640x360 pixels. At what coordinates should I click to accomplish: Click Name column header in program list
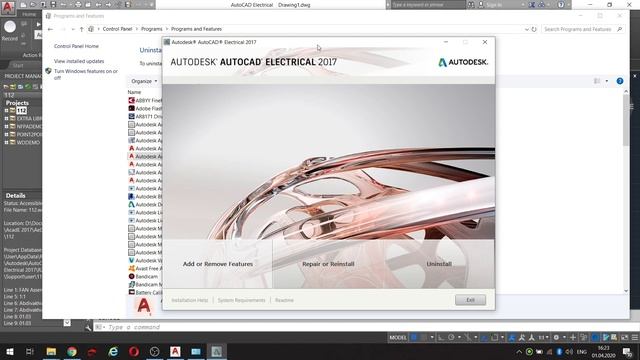[x=134, y=93]
